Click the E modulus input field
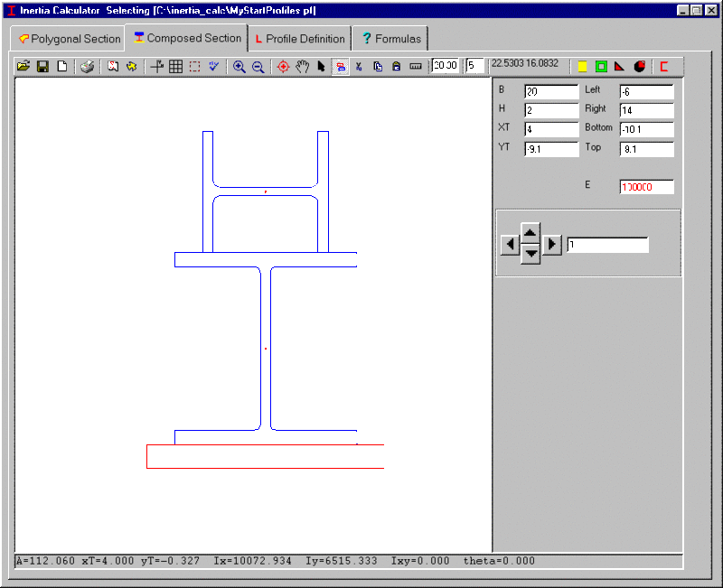This screenshot has width=723, height=588. [x=645, y=186]
